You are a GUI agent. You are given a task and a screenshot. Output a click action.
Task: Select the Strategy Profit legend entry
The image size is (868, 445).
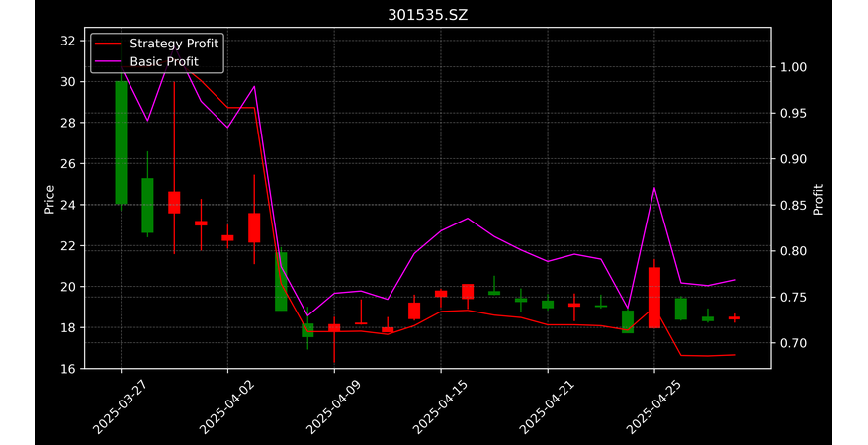[x=156, y=44]
